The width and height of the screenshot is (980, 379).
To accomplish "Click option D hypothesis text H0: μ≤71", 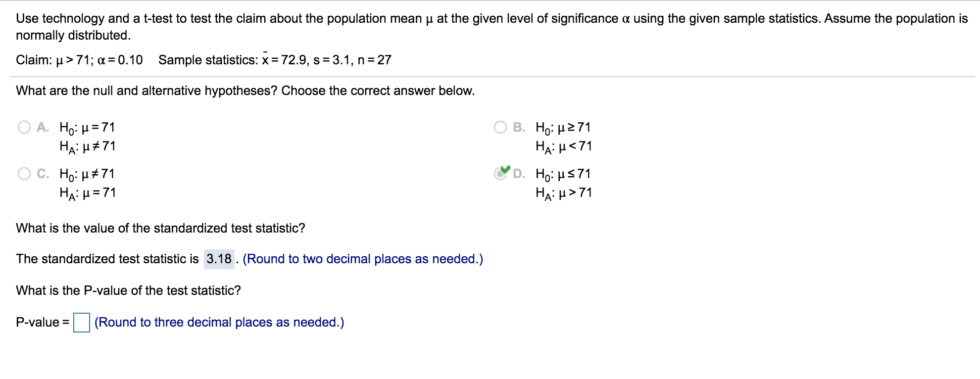I will (564, 174).
